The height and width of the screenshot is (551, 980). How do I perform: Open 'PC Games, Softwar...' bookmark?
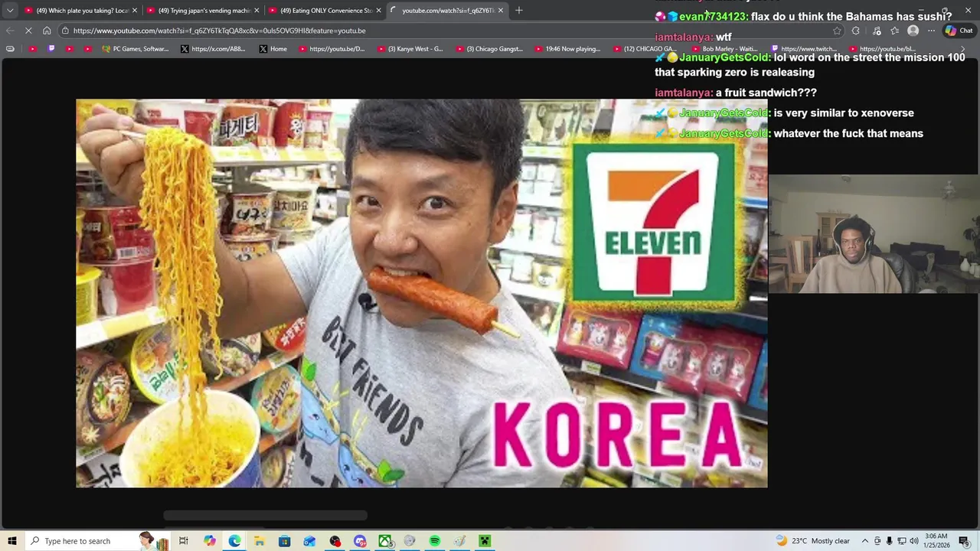(135, 49)
